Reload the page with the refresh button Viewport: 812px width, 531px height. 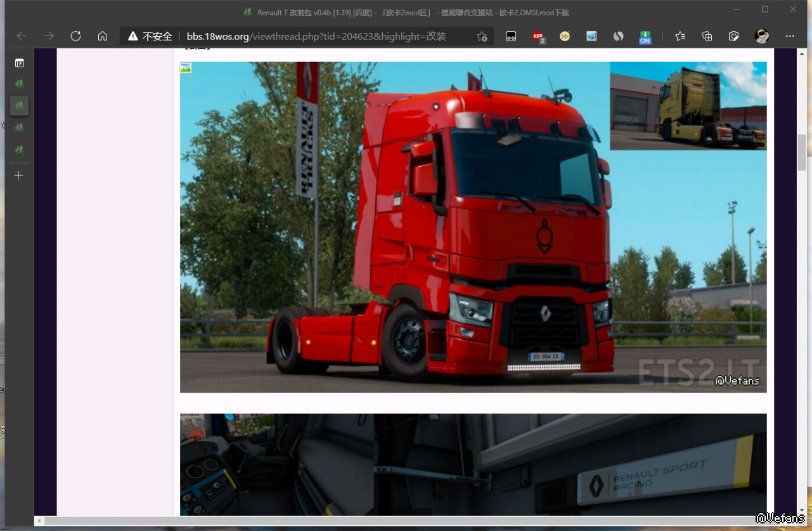[75, 36]
